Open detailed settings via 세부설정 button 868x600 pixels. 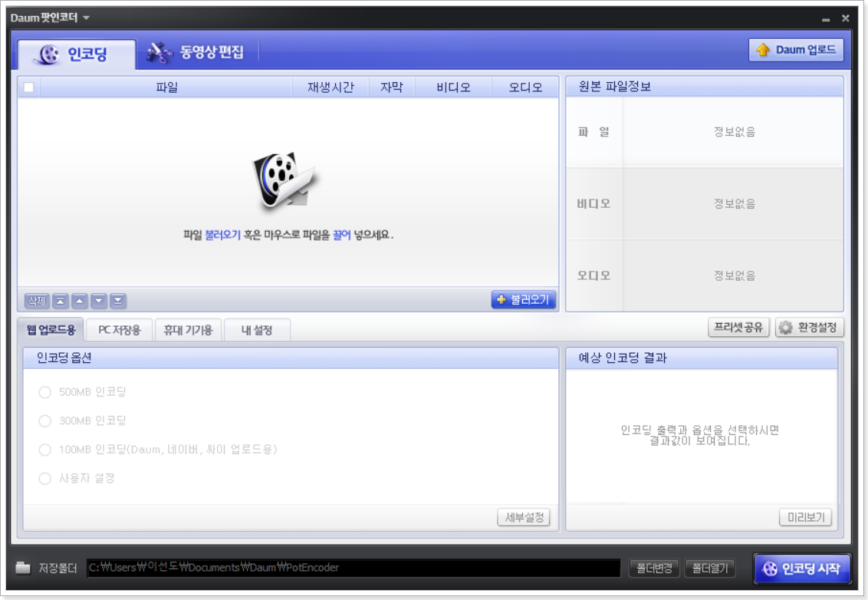coord(524,518)
